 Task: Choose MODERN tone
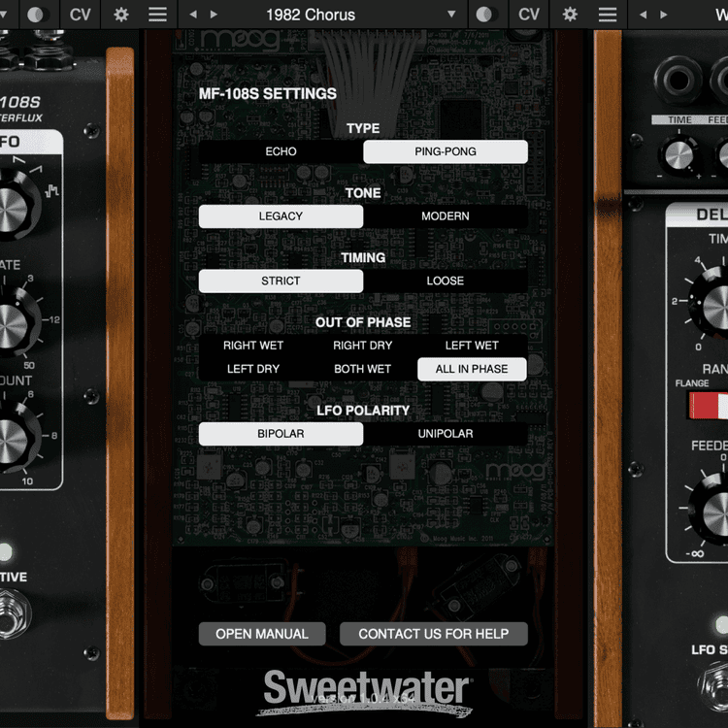point(446,215)
